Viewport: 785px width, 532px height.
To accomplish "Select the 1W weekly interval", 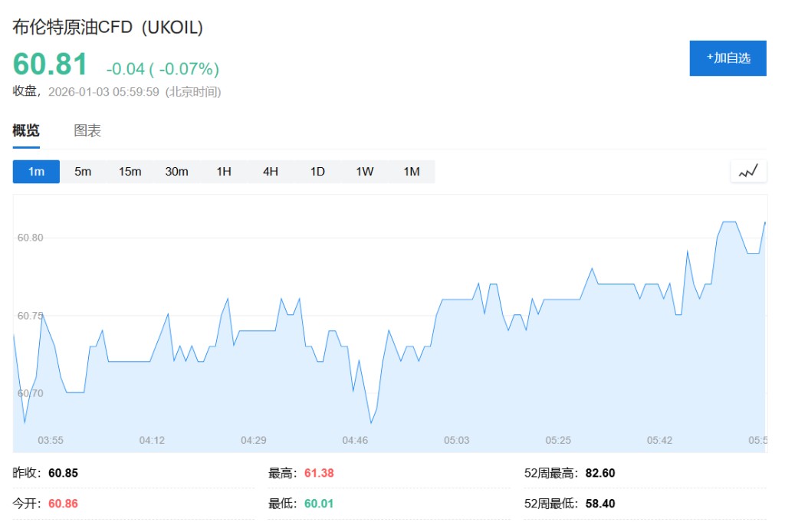I will coord(364,172).
